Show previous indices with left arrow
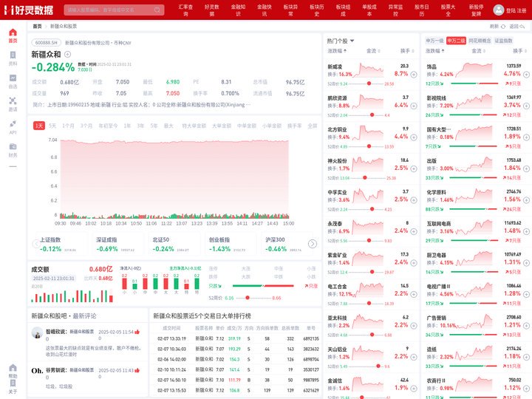Viewport: 532px width, 399px height. 36,244
